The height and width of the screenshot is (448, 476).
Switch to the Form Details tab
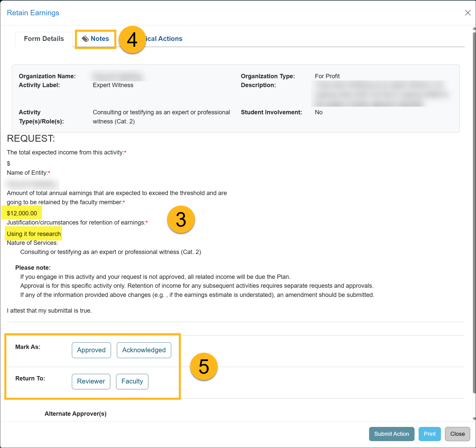(44, 39)
